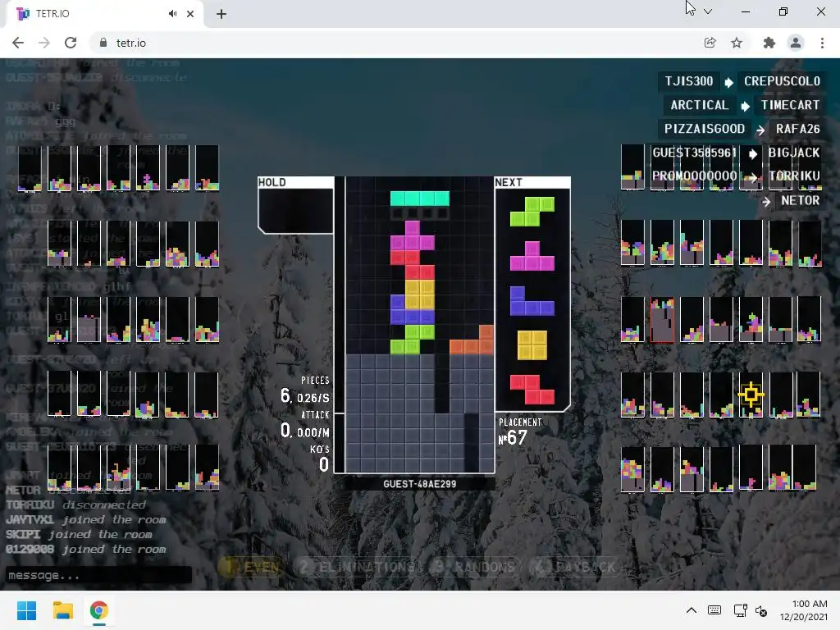Open Chrome's three-dot main menu

(x=822, y=43)
